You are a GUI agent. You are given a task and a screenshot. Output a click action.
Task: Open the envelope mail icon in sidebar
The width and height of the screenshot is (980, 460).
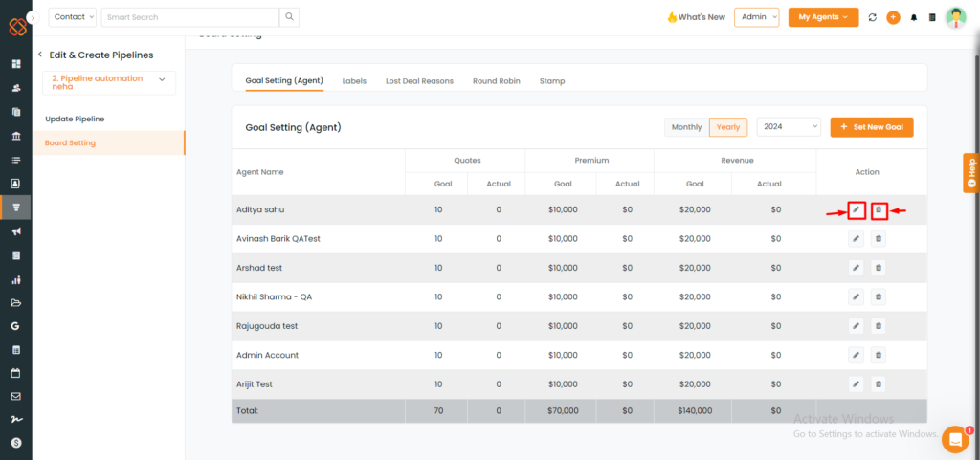point(16,396)
